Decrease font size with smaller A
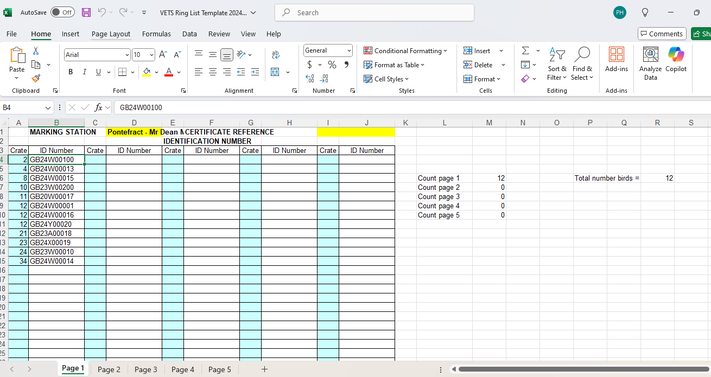This screenshot has width=711, height=377. pos(177,55)
